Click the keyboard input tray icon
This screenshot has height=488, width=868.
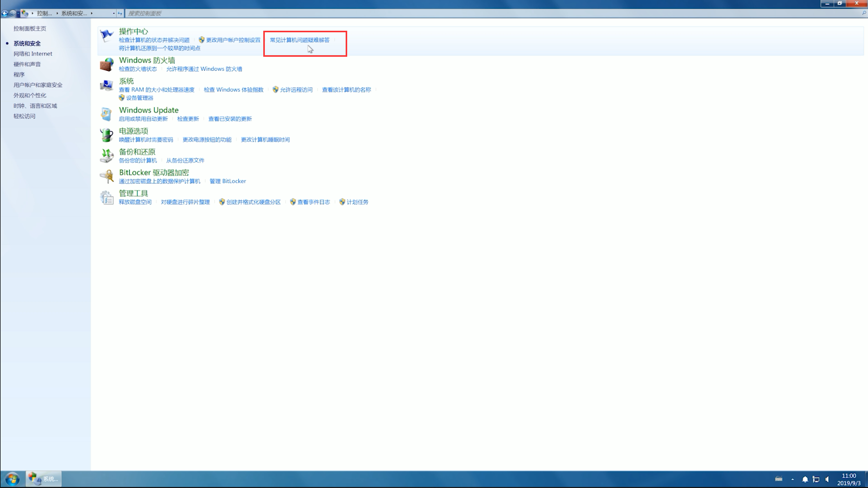click(779, 479)
